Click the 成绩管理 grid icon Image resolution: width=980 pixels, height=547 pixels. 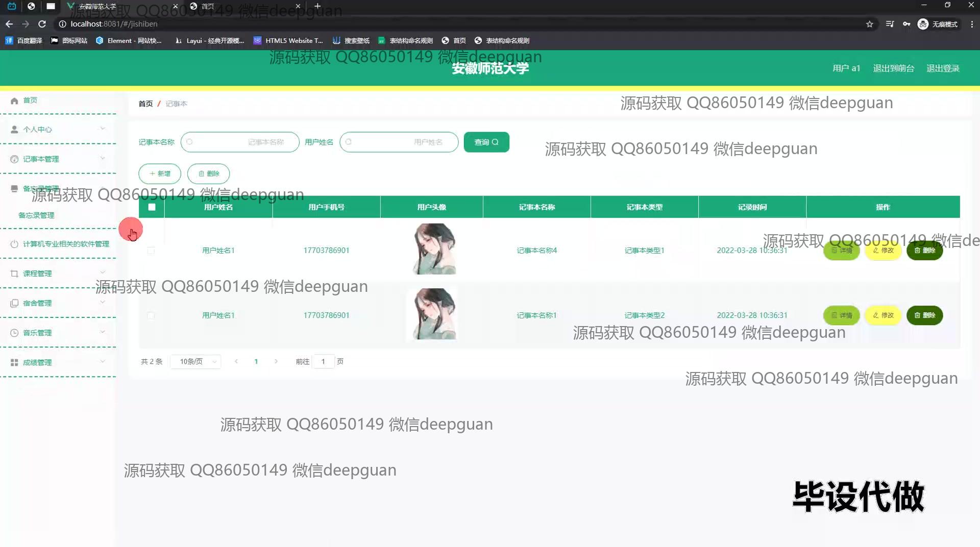click(14, 362)
